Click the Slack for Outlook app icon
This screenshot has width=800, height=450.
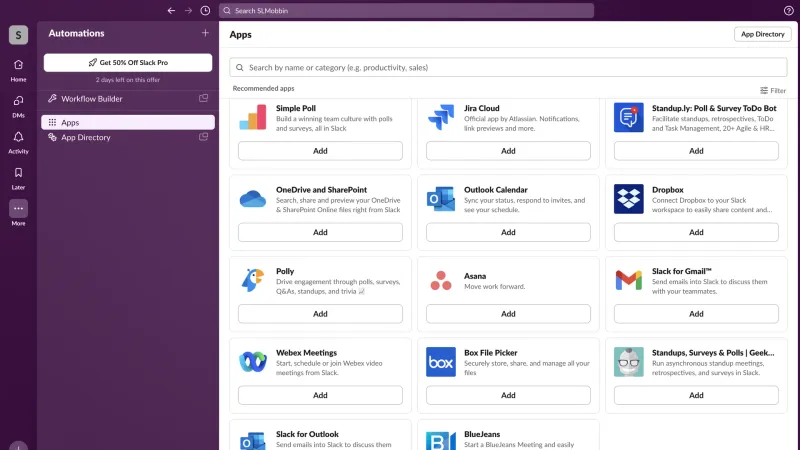tap(253, 440)
